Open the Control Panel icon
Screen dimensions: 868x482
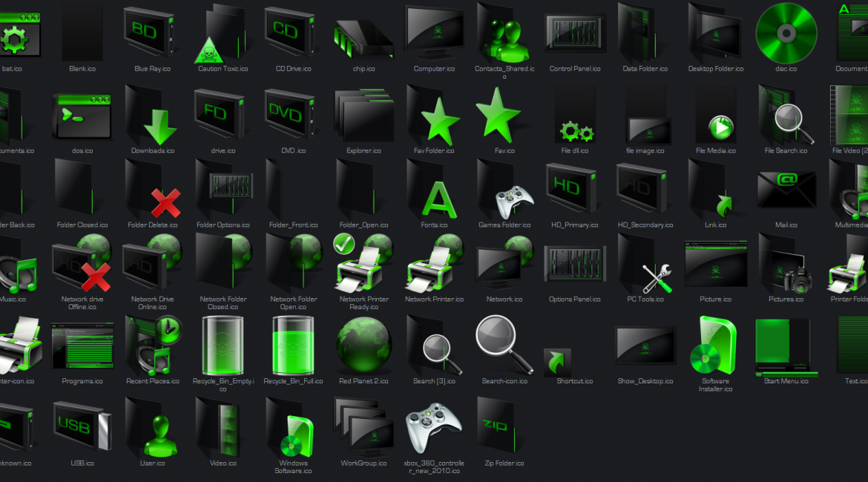click(574, 33)
